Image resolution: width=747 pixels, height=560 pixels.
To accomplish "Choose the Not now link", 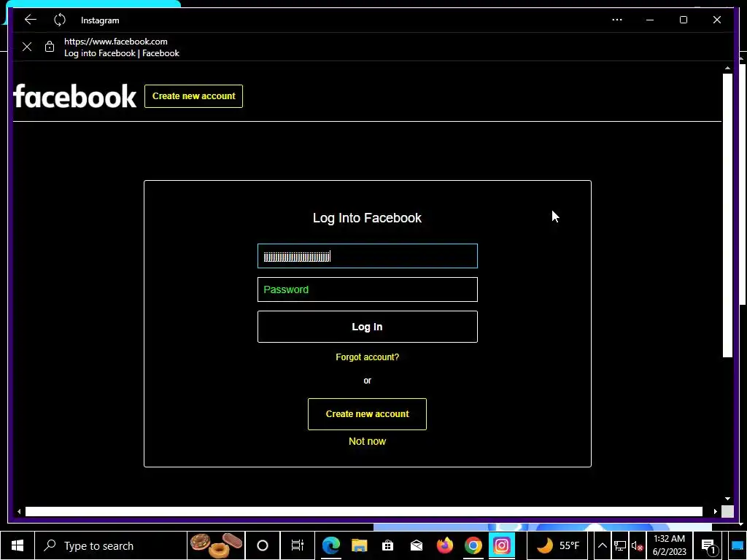I will click(x=368, y=441).
